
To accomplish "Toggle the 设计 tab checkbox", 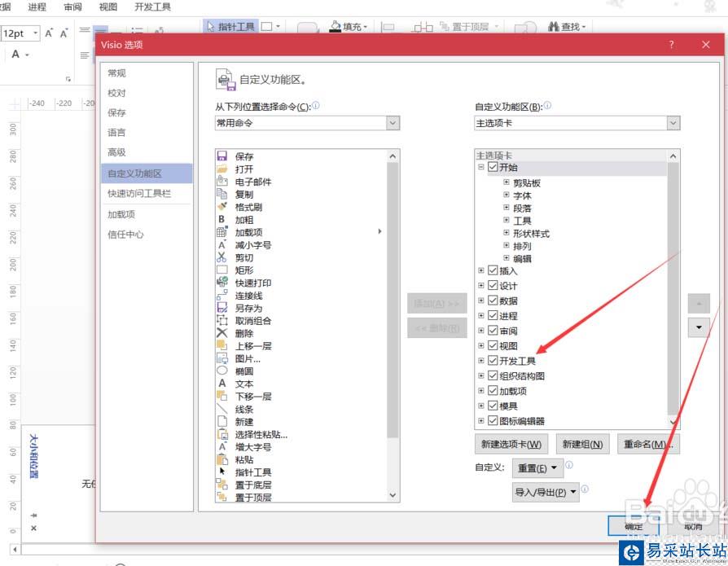I will pos(493,285).
